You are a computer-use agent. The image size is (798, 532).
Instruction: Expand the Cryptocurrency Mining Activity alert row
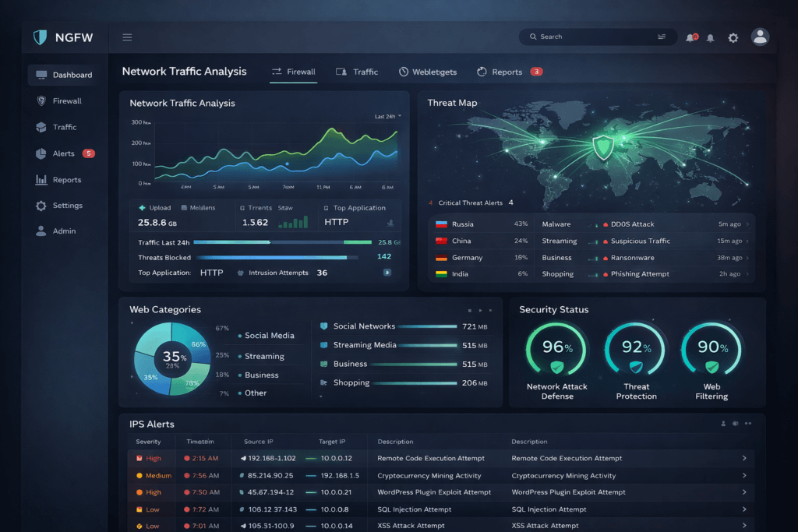pyautogui.click(x=744, y=475)
